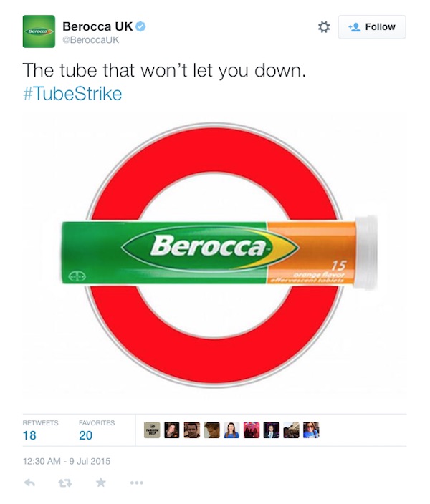This screenshot has width=430, height=504.
Task: Enlarge the Berocca tube roundel image
Action: click(x=215, y=255)
